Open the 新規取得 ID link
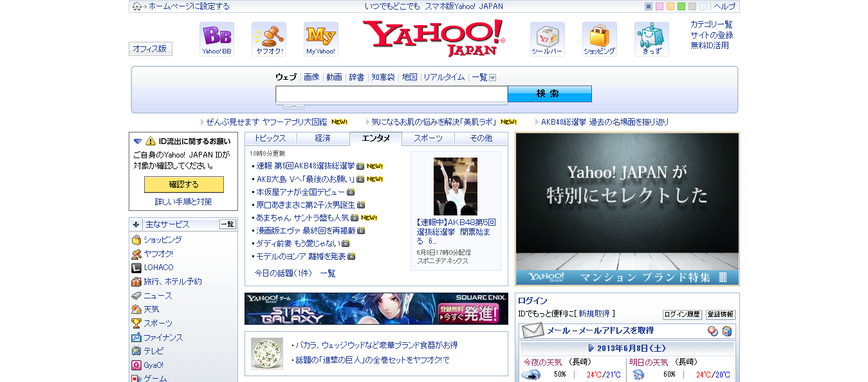The height and width of the screenshot is (382, 868). click(594, 314)
